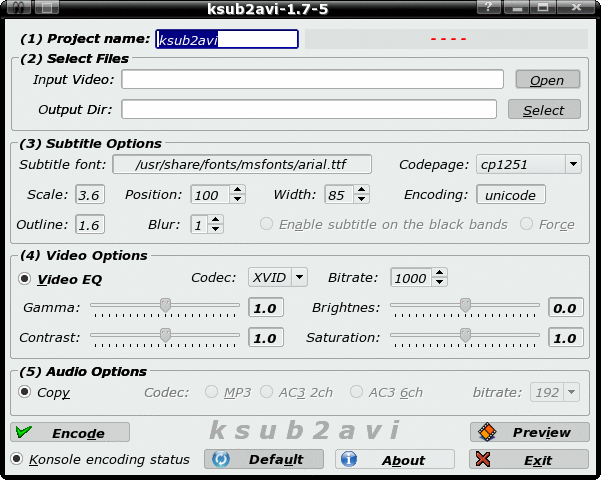Click the Encoding unicode field
The height and width of the screenshot is (480, 601).
pos(511,194)
